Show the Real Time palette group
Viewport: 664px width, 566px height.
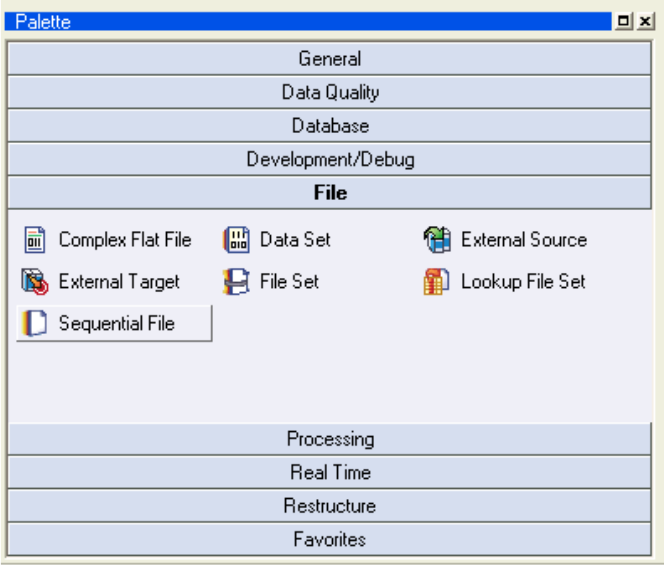[x=330, y=473]
